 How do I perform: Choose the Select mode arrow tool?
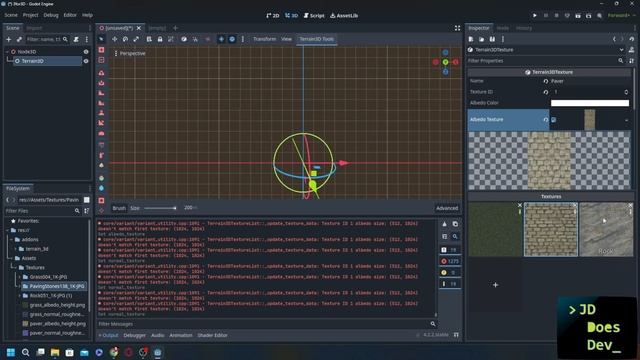(x=101, y=39)
